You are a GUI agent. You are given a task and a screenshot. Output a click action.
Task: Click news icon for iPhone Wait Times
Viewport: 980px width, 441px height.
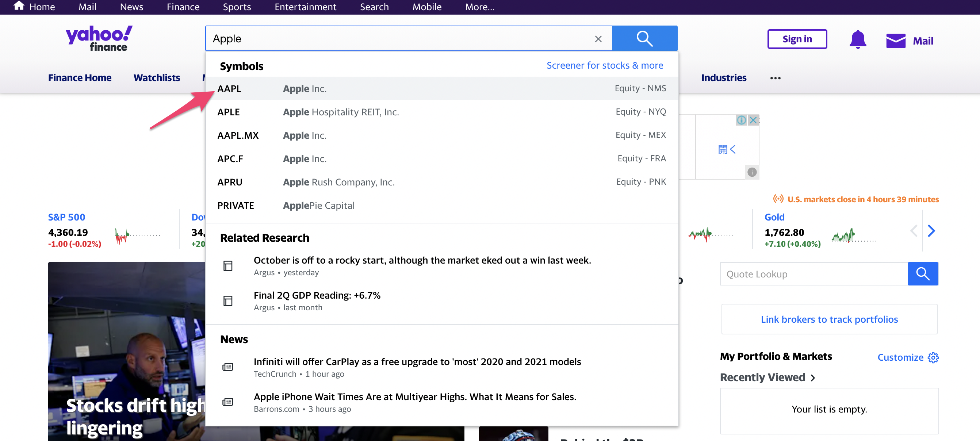[x=227, y=402]
